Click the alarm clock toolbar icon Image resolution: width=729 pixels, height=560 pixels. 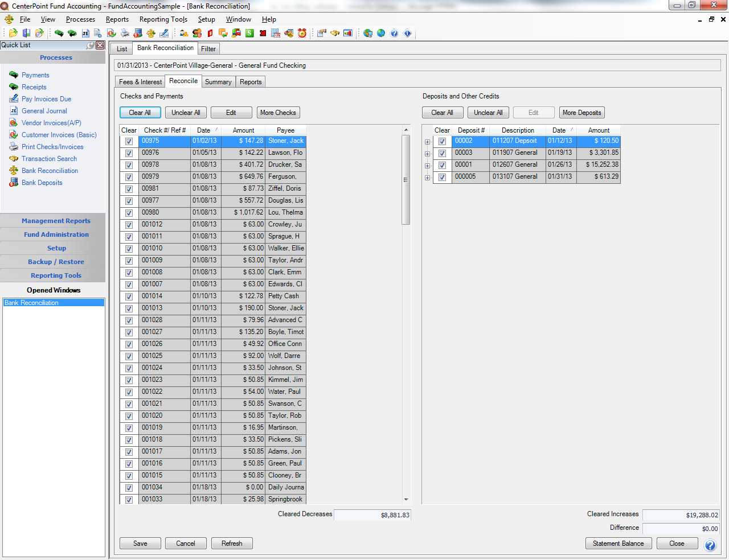pos(302,34)
